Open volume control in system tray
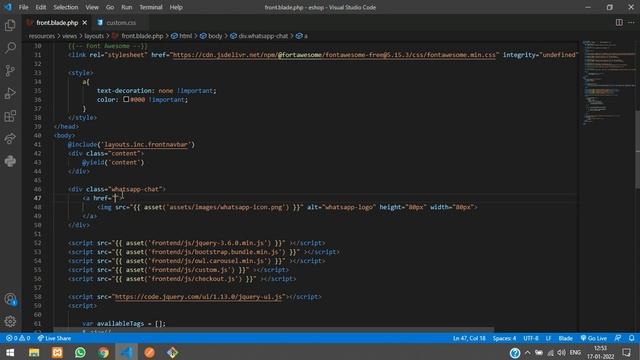The image size is (640, 360). (x=562, y=353)
